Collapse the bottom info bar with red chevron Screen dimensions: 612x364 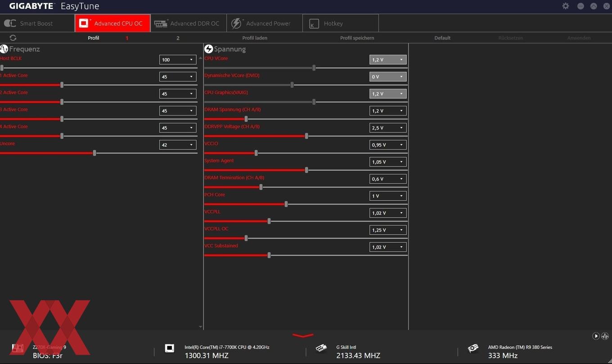(303, 335)
